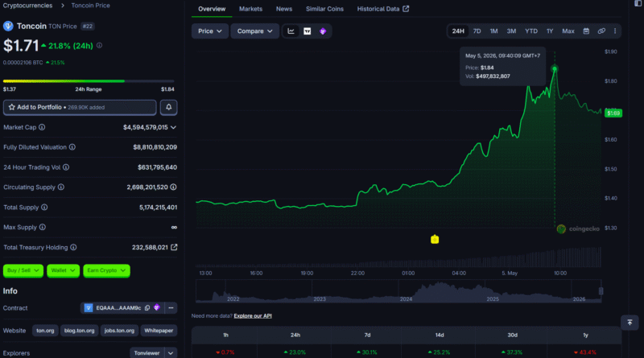The image size is (644, 358).
Task: Open blog.ton.org website link
Action: coord(79,331)
